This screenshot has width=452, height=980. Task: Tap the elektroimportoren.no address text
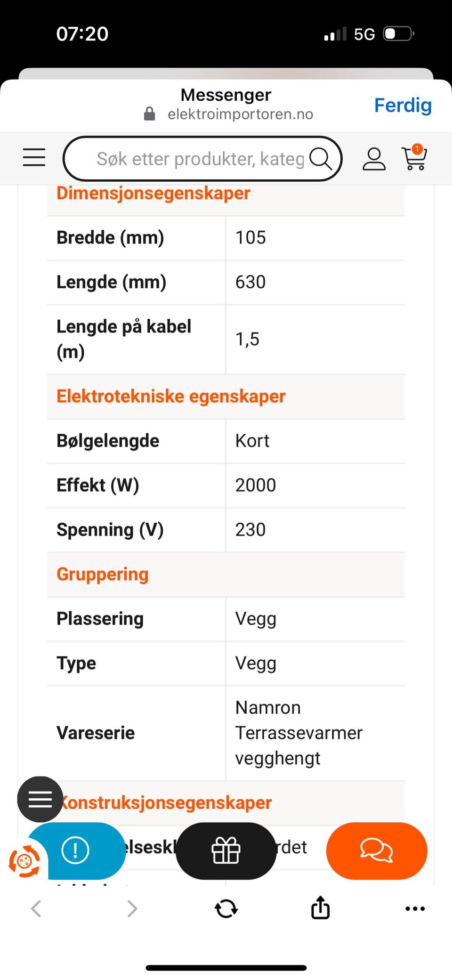click(x=240, y=114)
